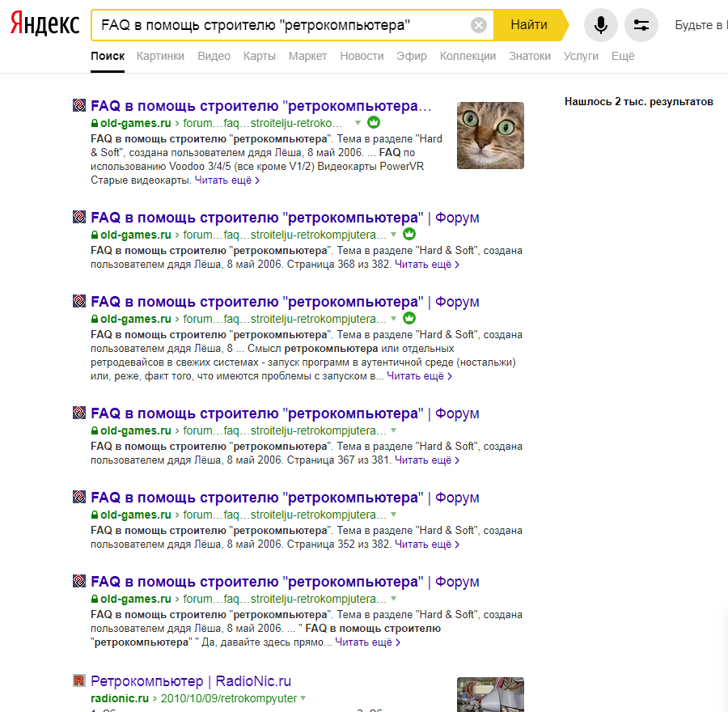
Task: Click green crown badge in first result
Action: [373, 123]
